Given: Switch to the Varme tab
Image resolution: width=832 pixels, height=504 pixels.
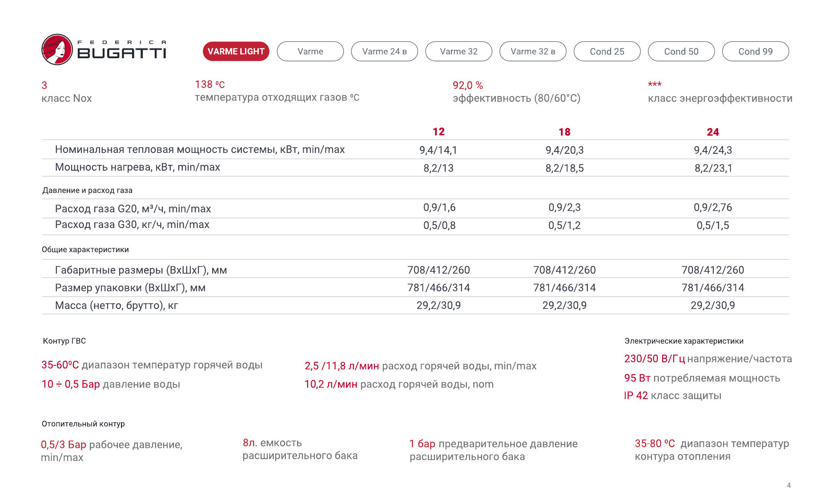Looking at the screenshot, I should tap(310, 52).
